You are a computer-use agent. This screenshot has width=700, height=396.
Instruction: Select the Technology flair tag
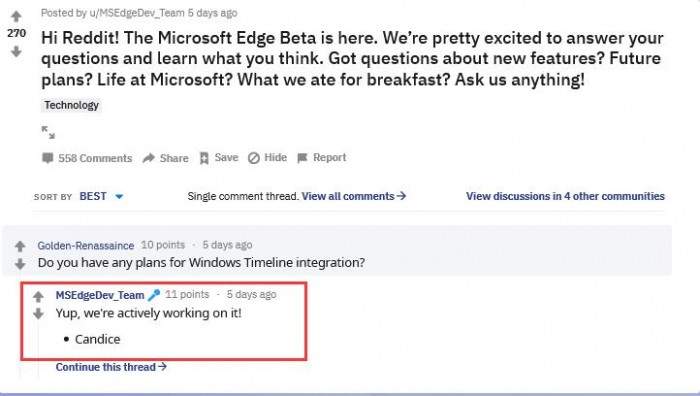[x=71, y=105]
